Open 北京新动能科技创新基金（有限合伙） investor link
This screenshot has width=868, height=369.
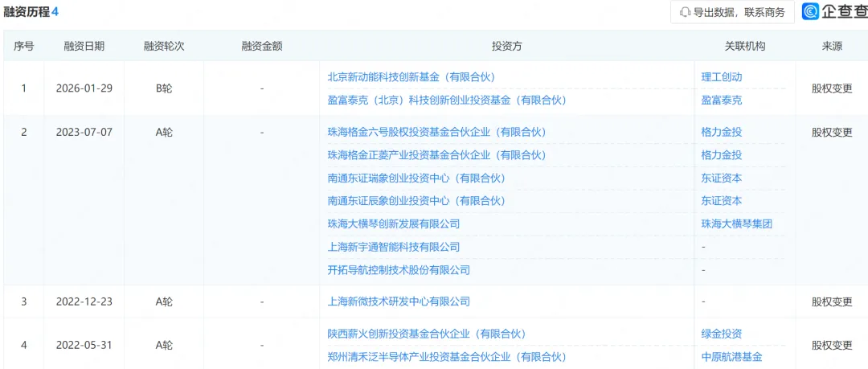coord(411,77)
